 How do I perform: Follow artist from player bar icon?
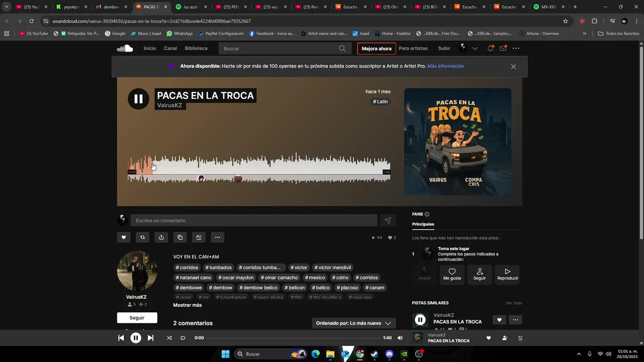tap(505, 338)
